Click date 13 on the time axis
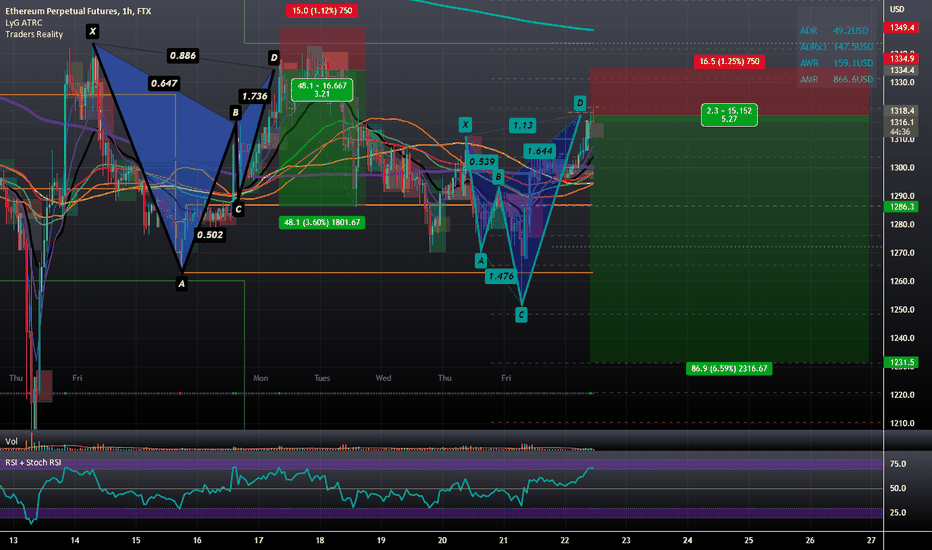Viewport: 932px width, 550px height. 13,540
